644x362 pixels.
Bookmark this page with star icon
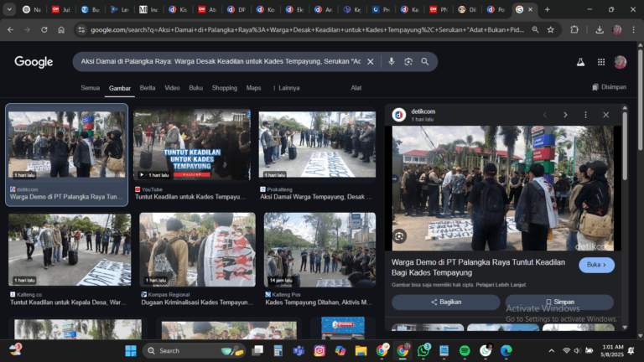point(551,29)
